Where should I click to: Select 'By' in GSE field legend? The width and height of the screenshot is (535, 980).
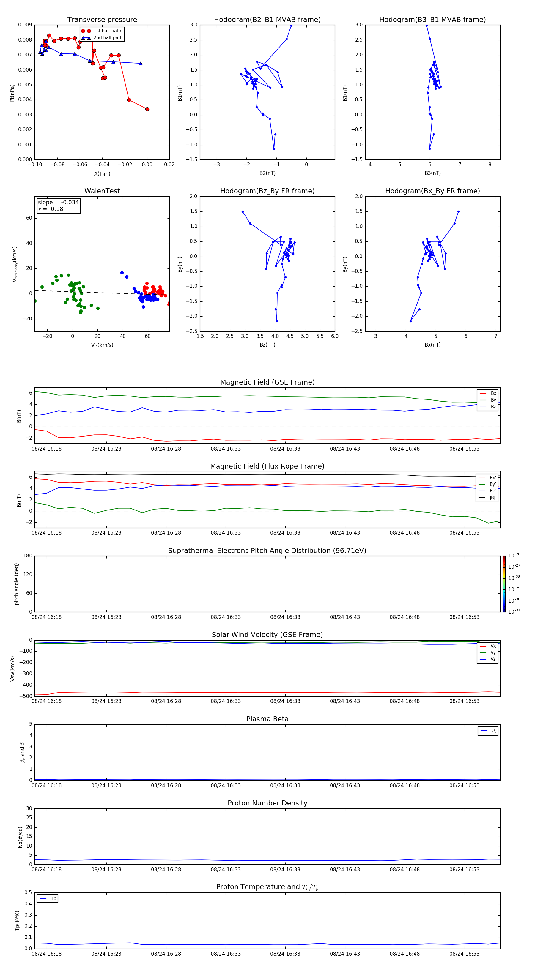(x=488, y=400)
